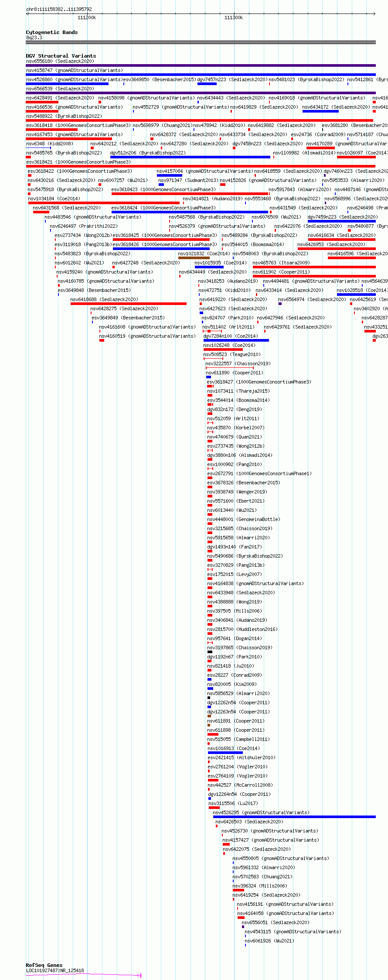Open variant nsv435870 (Korbel2007)
This screenshot has width=388, height=980.
[236, 428]
